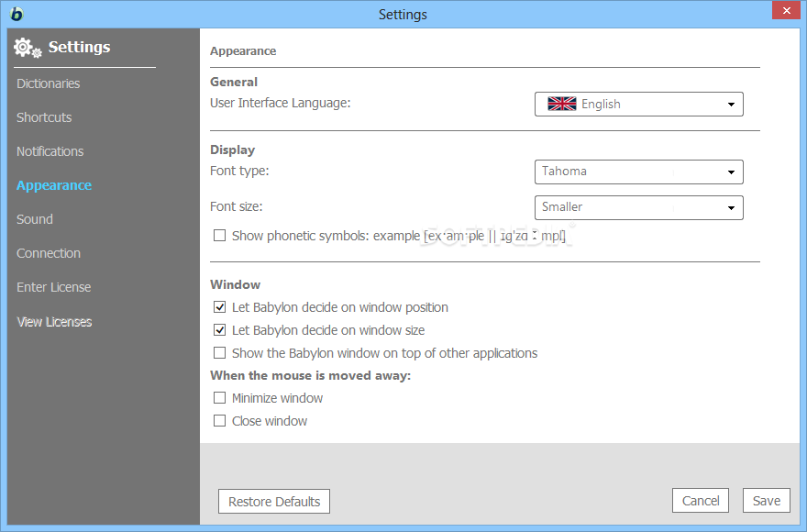Viewport: 807px width, 532px height.
Task: Cancel the settings changes
Action: [701, 501]
